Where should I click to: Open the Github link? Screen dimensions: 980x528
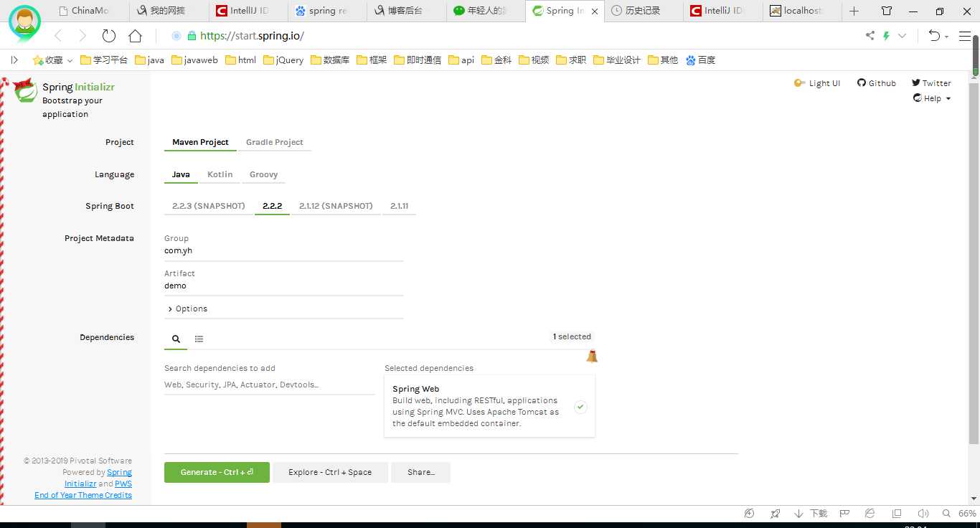click(876, 83)
